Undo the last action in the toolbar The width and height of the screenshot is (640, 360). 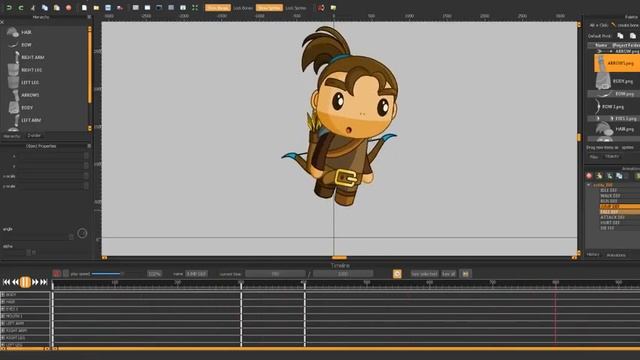(x=9, y=8)
